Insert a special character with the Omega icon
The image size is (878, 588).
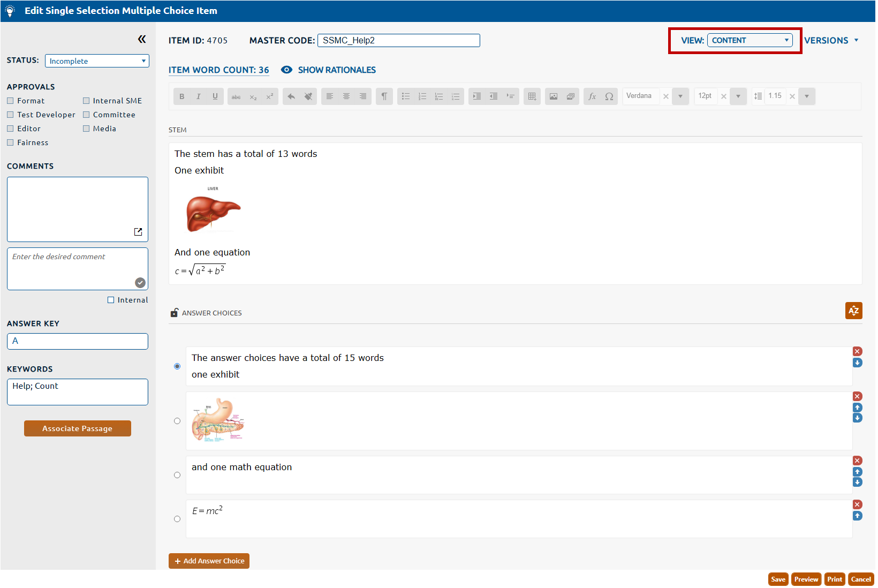coord(609,96)
